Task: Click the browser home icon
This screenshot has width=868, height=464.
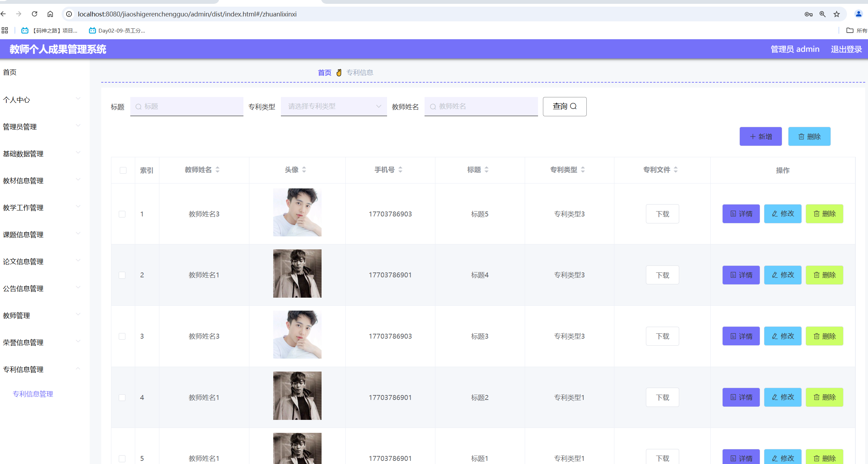Action: point(50,14)
